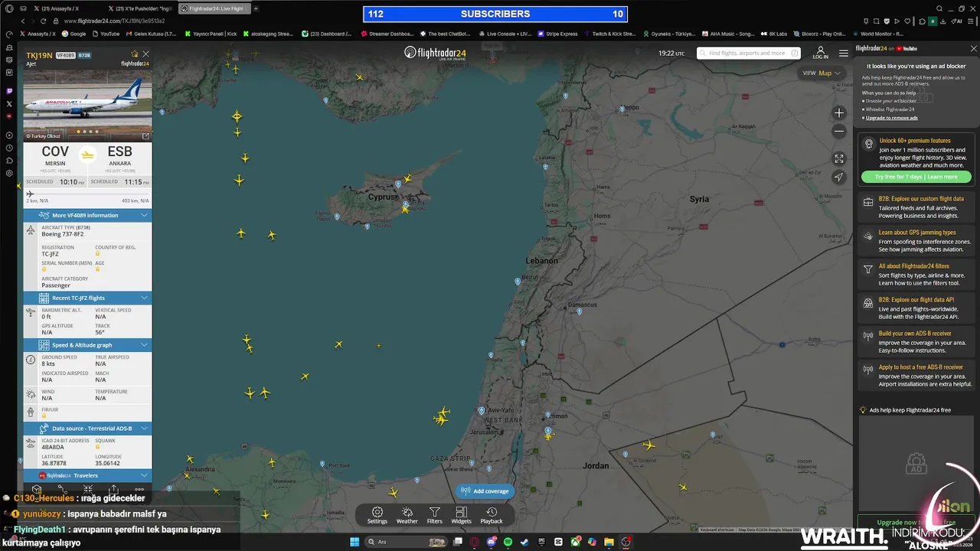The height and width of the screenshot is (551, 980).
Task: Add TKJ19N flight to bookmarks icon
Action: pyautogui.click(x=135, y=54)
